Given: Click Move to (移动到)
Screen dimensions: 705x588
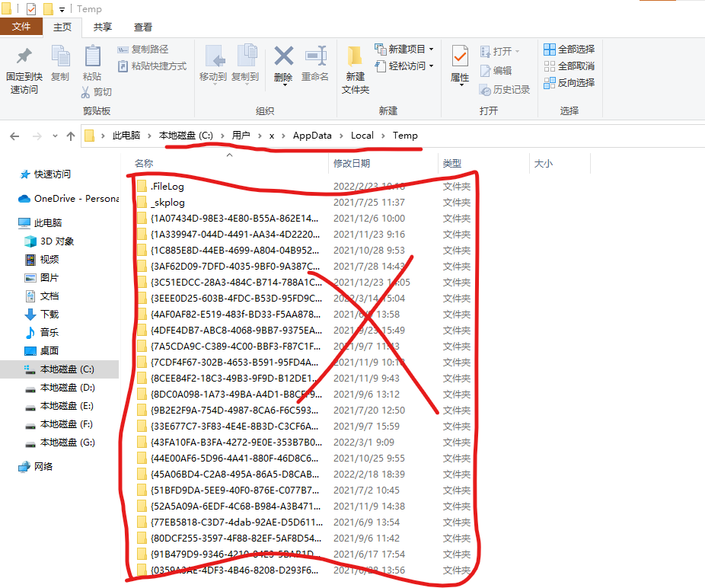Looking at the screenshot, I should [x=213, y=64].
